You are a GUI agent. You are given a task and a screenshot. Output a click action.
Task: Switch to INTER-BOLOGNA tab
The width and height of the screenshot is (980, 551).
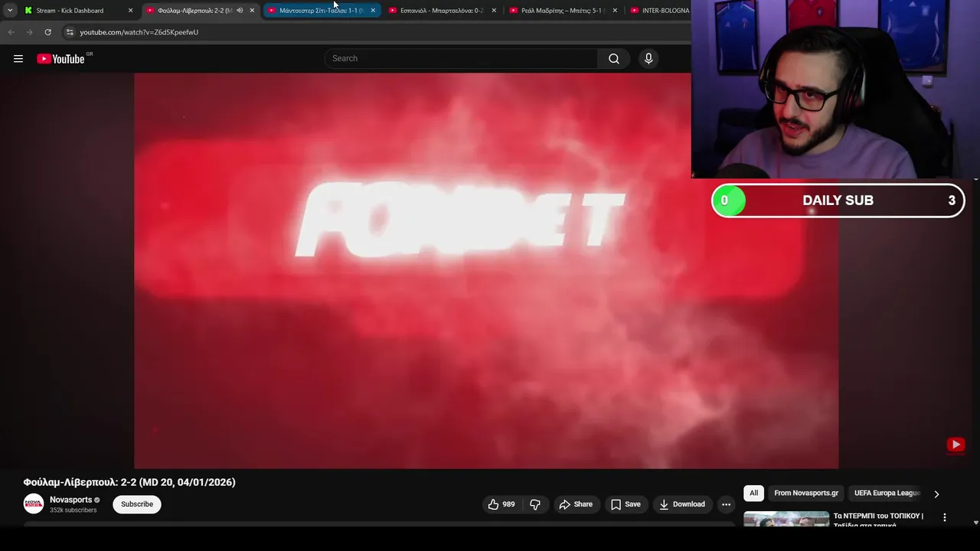tap(660, 11)
